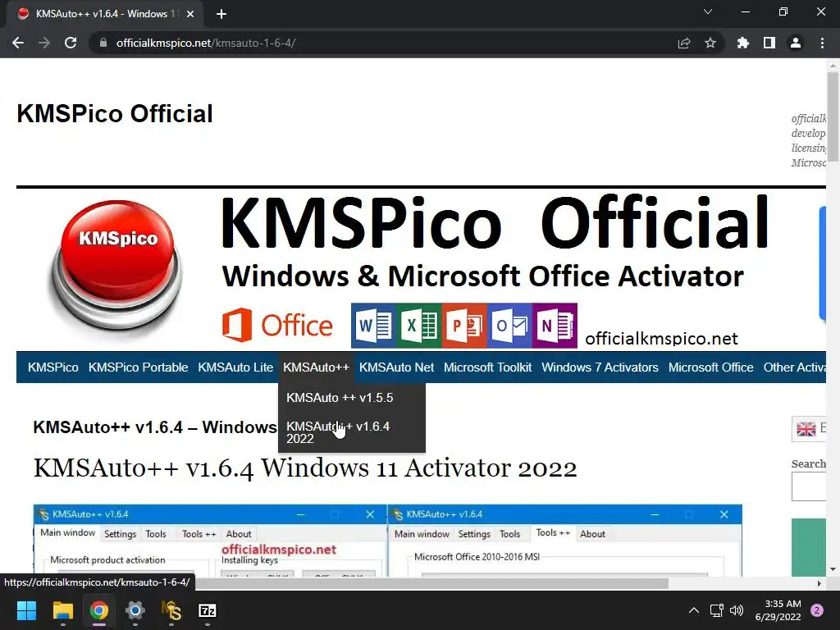Screen dimensions: 840x630
Task: Open the Chrome extensions puzzle icon
Action: 743,43
